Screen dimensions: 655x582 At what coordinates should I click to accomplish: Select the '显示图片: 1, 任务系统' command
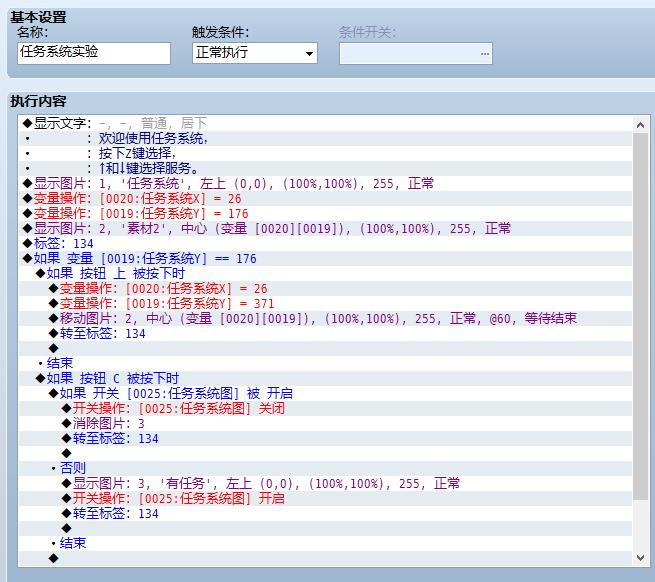tap(325, 183)
